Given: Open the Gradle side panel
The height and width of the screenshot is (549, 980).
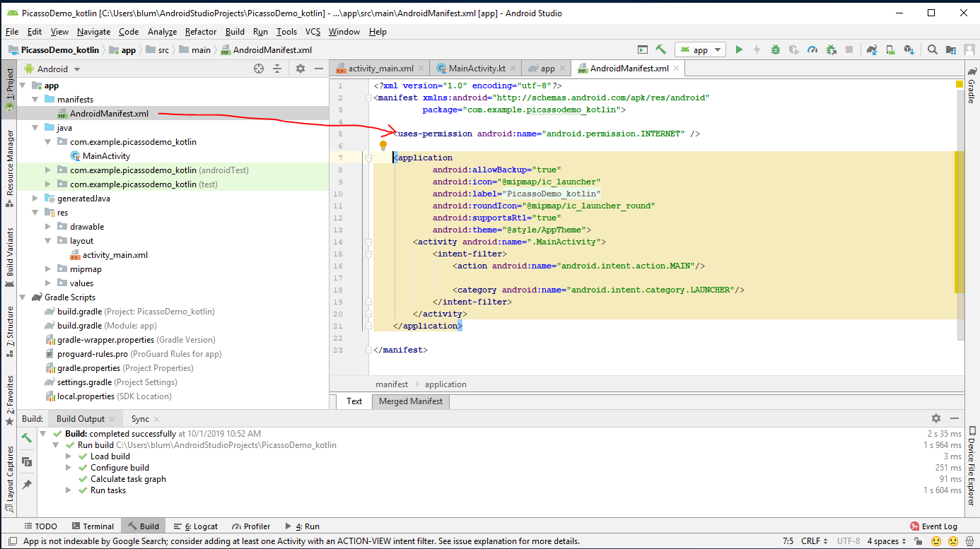Looking at the screenshot, I should pos(972,85).
